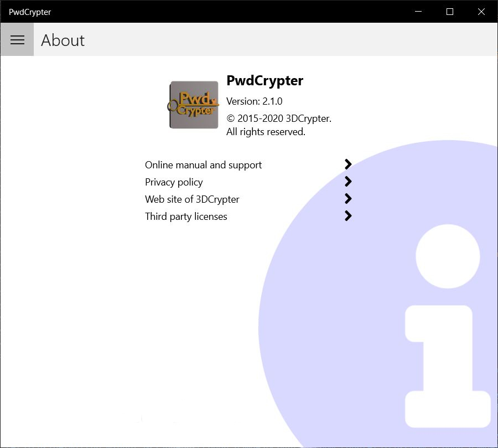Open the Web site of 3DCrypter
The width and height of the screenshot is (498, 448).
click(192, 199)
